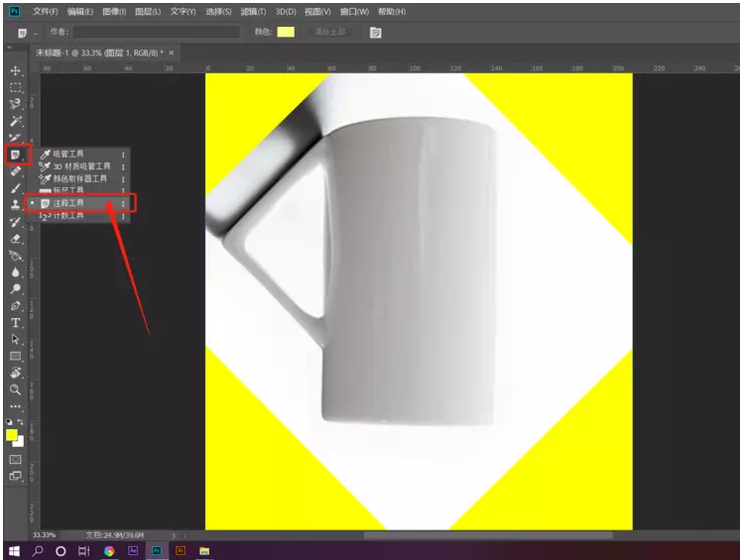
Task: Click the 作者 author input field
Action: click(156, 32)
